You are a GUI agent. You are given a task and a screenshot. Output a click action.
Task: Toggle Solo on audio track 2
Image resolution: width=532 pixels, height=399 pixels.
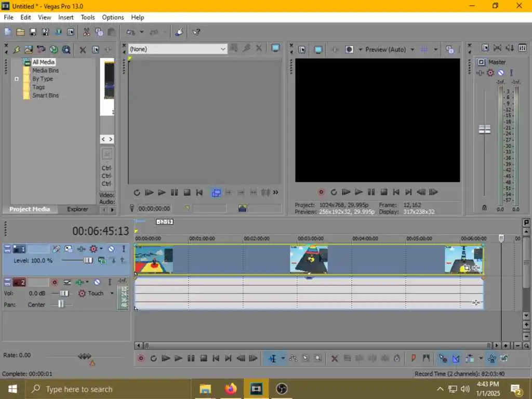[110, 282]
